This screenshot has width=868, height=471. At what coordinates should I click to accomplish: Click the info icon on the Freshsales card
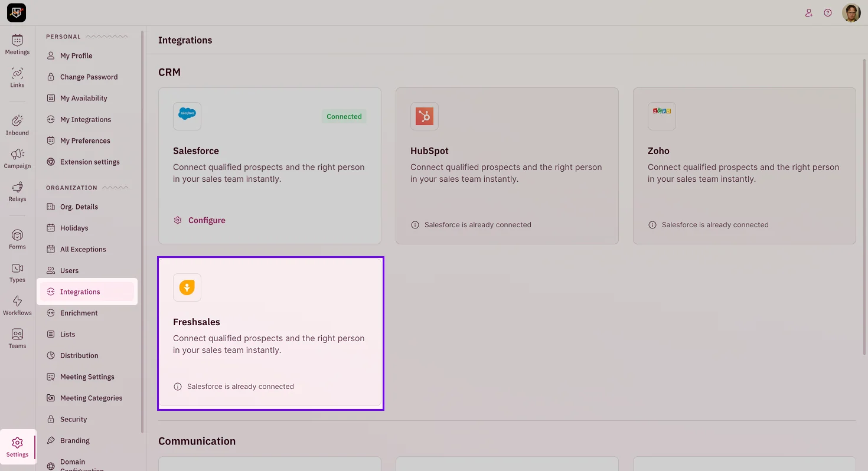(x=178, y=387)
